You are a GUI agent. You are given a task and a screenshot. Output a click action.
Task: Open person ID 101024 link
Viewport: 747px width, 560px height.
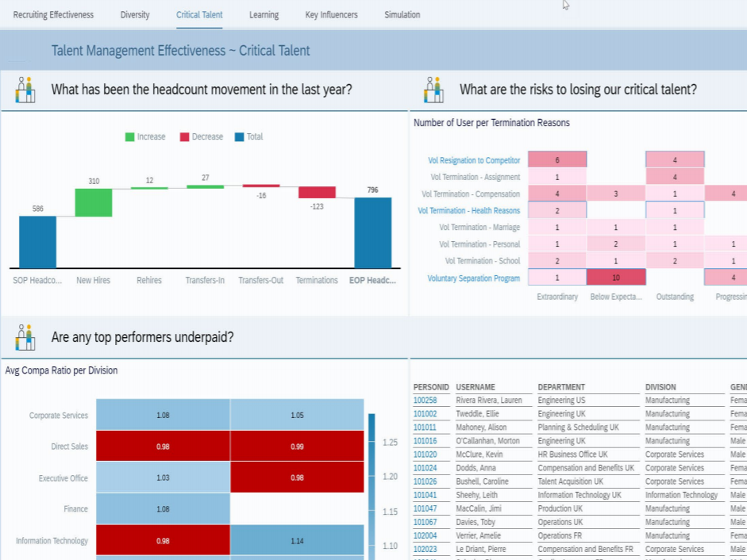coord(425,468)
